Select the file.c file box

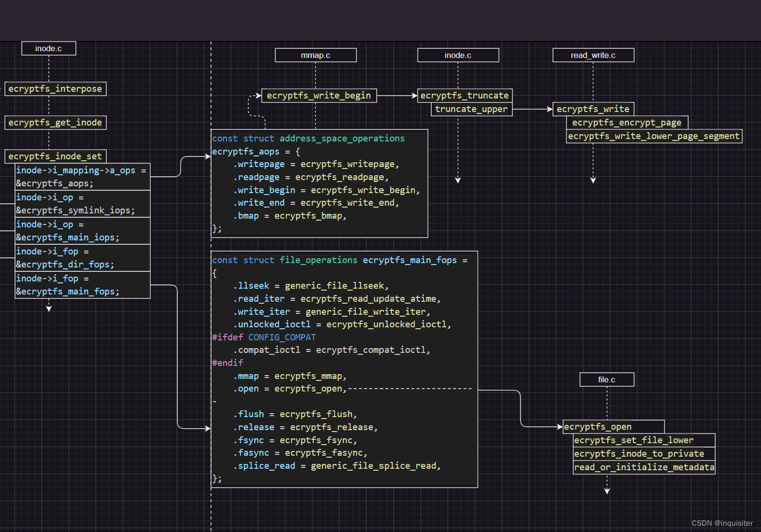coord(607,379)
